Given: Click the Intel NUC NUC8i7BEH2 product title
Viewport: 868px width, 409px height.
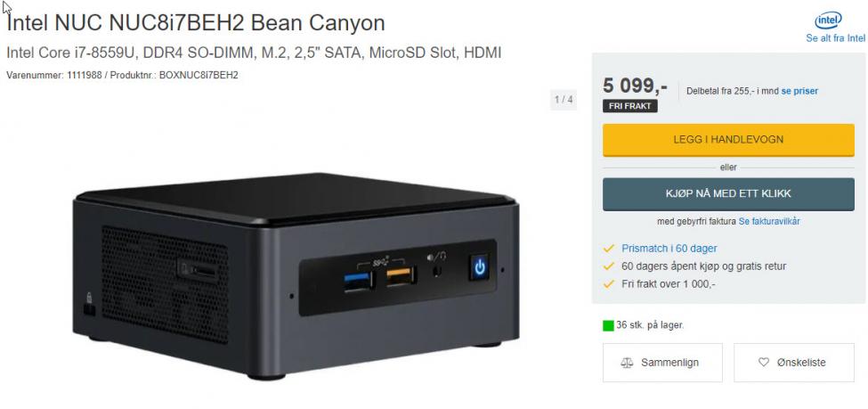Looking at the screenshot, I should pyautogui.click(x=195, y=23).
